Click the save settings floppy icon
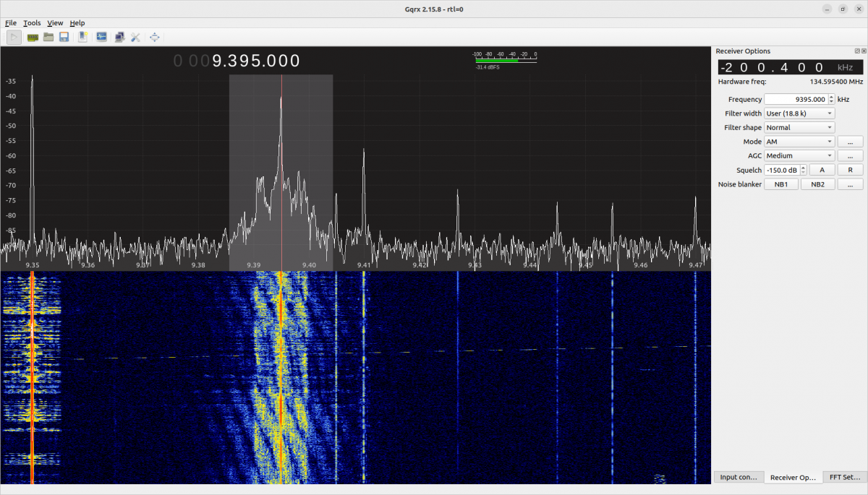Image resolution: width=868 pixels, height=495 pixels. 64,37
